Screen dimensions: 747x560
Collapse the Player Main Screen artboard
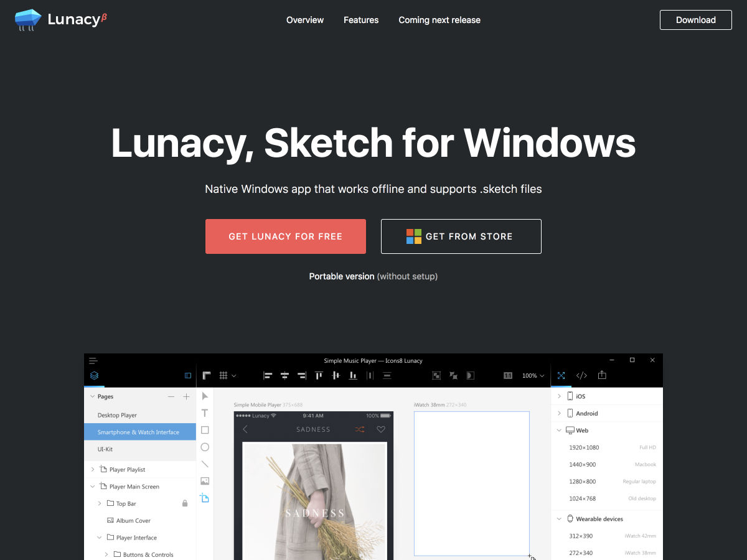coord(93,487)
